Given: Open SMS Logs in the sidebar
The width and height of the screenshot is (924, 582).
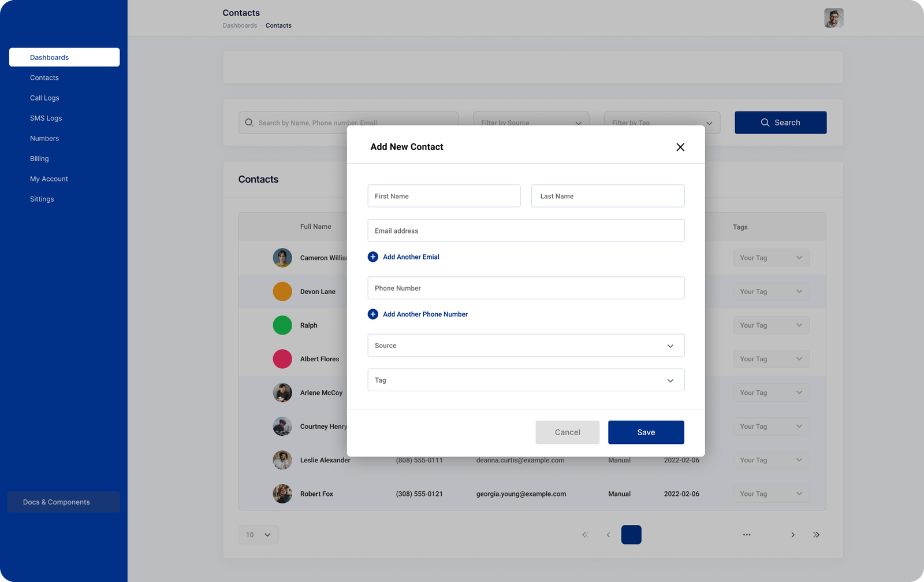Looking at the screenshot, I should coord(46,118).
